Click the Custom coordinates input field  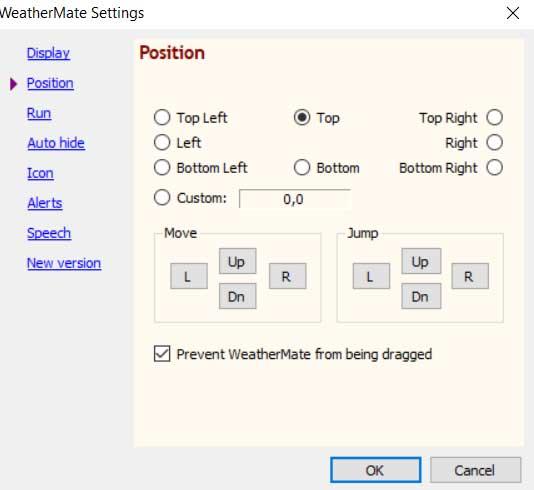click(294, 199)
